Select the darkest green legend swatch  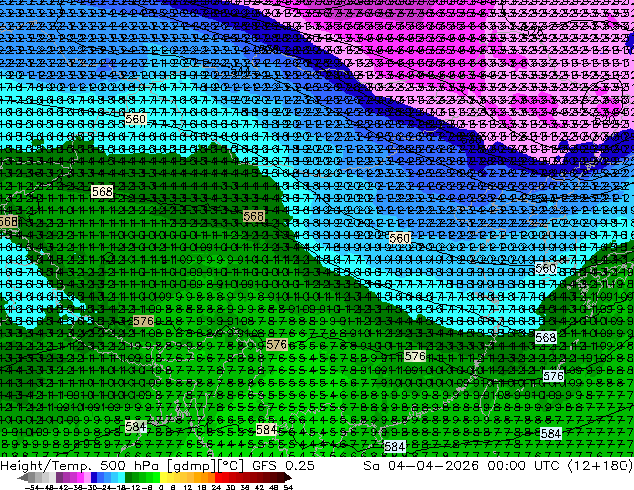point(129,478)
